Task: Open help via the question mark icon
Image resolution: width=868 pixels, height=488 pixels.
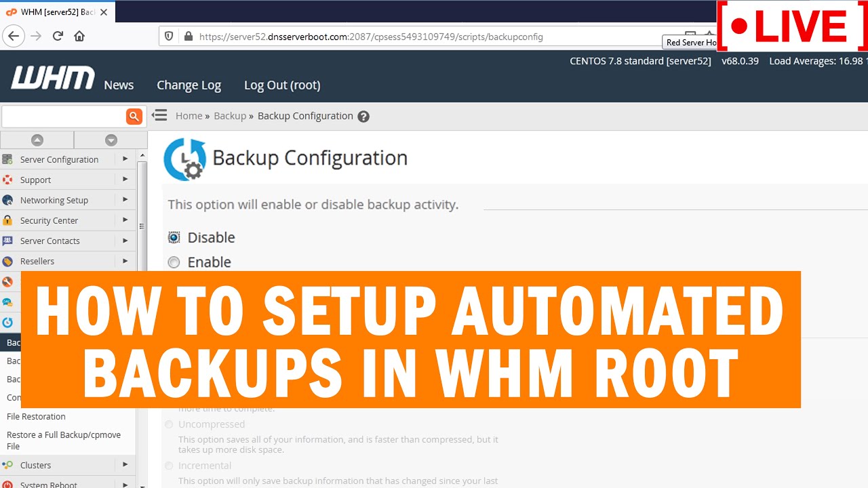Action: point(363,117)
